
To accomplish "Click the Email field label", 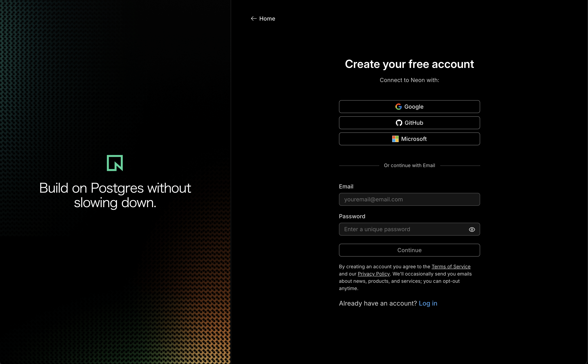I will pyautogui.click(x=346, y=187).
